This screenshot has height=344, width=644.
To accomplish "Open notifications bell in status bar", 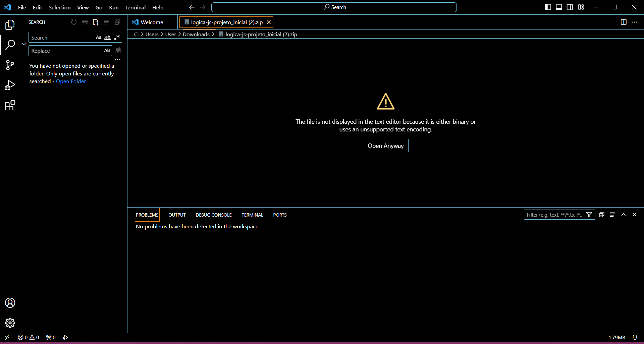I will pos(635,337).
